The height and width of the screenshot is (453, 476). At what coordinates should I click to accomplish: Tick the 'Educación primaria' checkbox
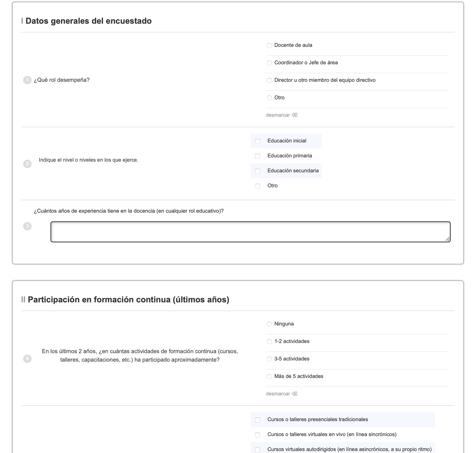point(257,156)
